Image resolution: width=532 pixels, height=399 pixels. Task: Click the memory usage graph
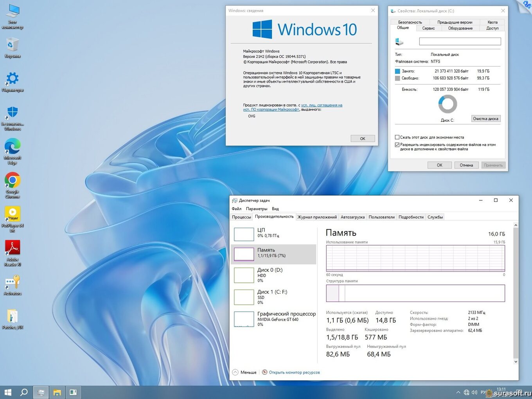pos(415,258)
